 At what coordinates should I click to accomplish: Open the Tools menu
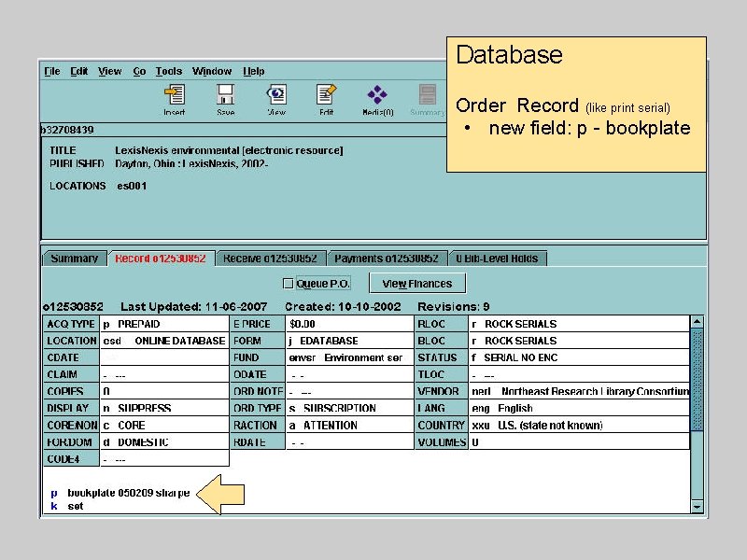click(169, 72)
